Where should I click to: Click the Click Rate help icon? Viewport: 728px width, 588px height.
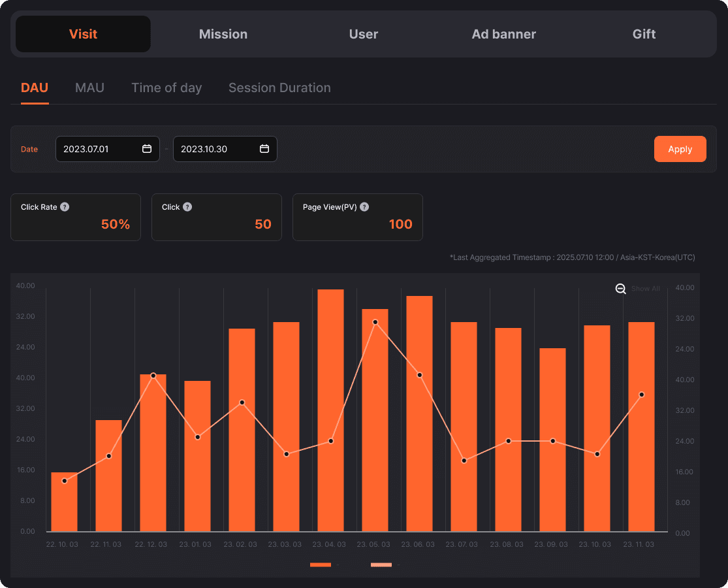(x=65, y=207)
